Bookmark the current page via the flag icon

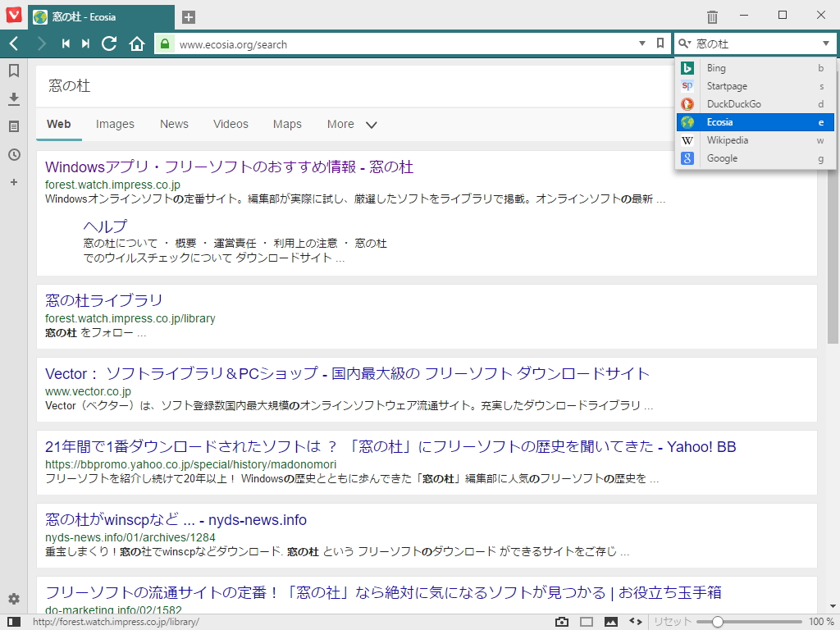click(661, 43)
